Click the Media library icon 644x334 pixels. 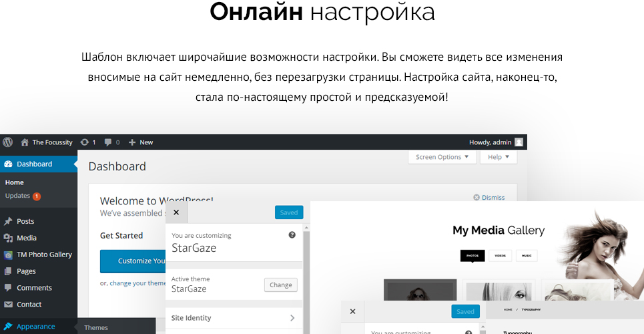[8, 238]
